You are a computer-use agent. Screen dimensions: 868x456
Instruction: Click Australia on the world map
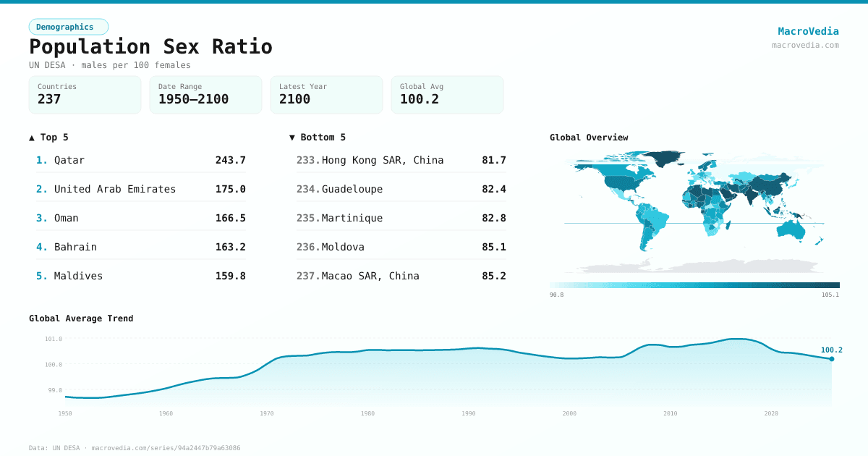[x=792, y=229]
